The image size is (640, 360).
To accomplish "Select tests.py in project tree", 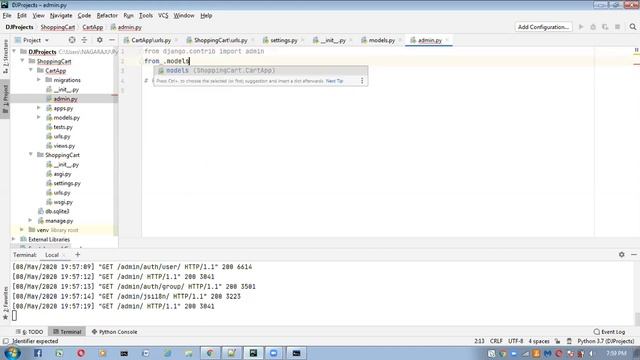I will pos(63,127).
